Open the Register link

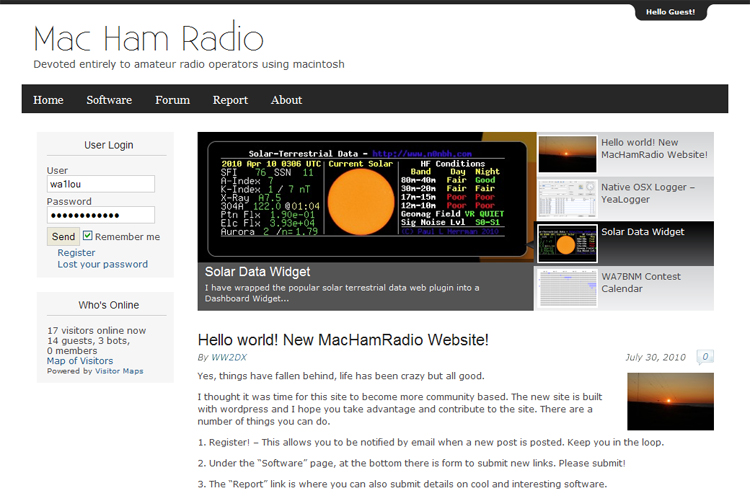click(x=76, y=253)
